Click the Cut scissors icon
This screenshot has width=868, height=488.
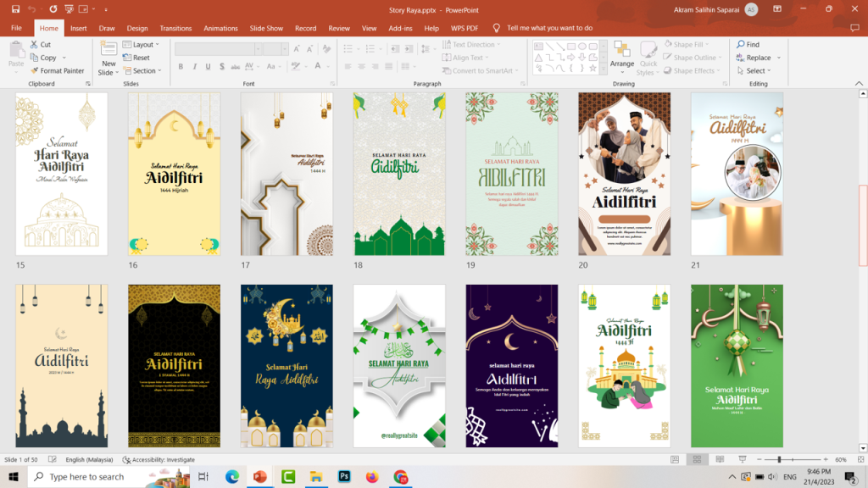(34, 45)
